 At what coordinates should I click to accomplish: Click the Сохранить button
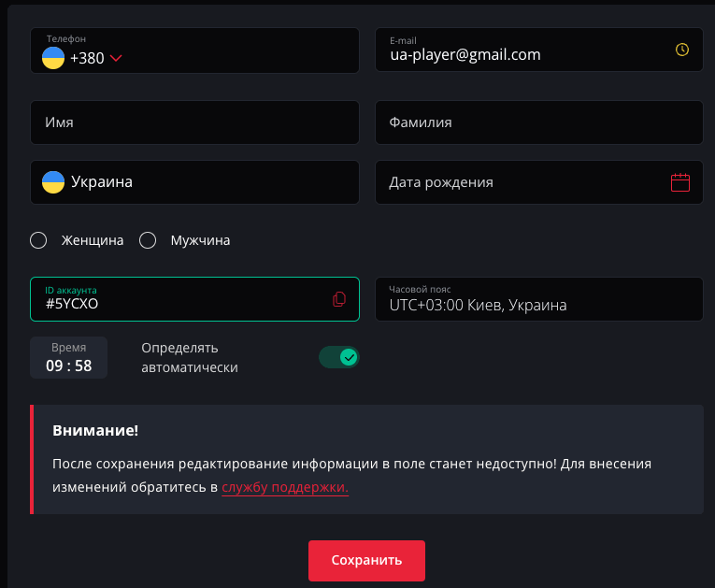point(366,561)
